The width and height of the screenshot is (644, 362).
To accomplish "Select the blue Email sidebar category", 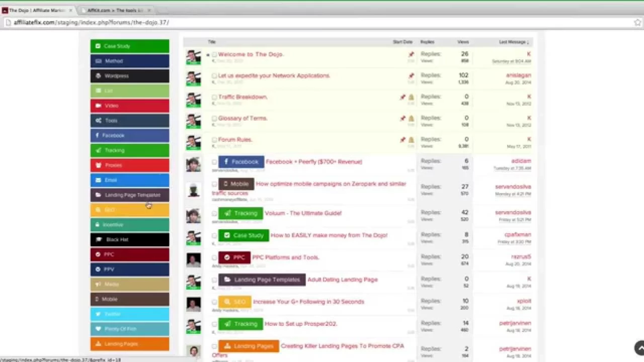I will 130,180.
